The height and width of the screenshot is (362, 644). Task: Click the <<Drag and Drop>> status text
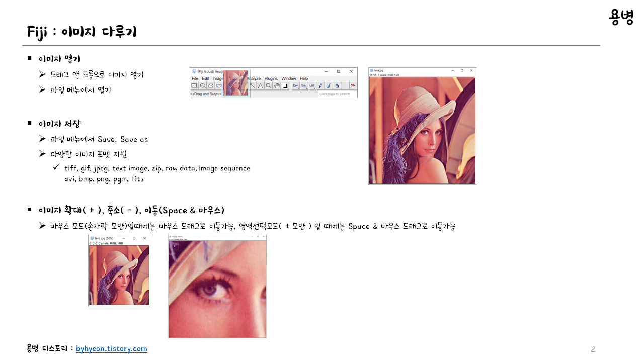coord(206,94)
